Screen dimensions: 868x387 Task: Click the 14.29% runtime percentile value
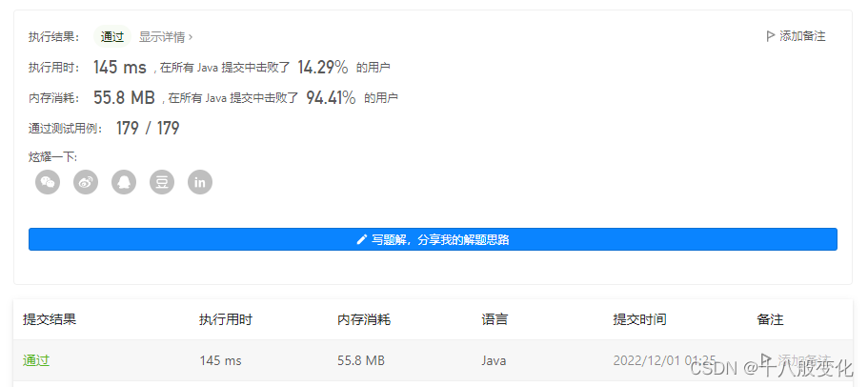323,68
